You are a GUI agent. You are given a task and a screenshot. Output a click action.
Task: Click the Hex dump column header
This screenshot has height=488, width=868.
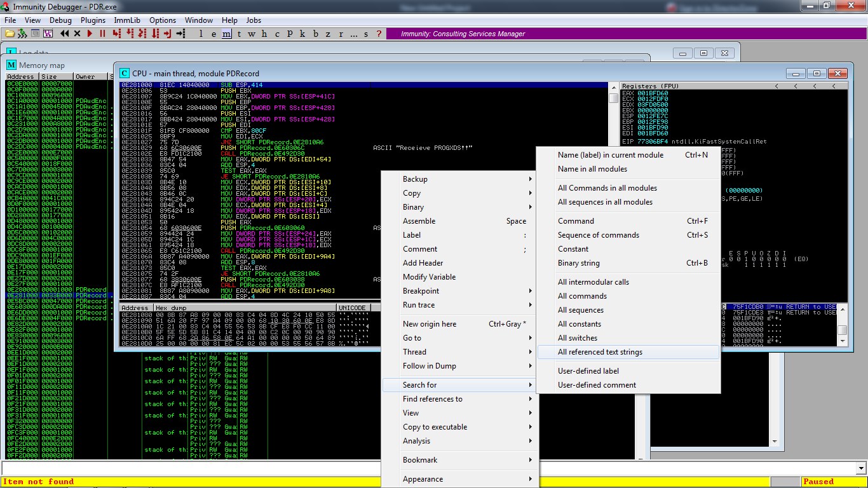(x=244, y=308)
